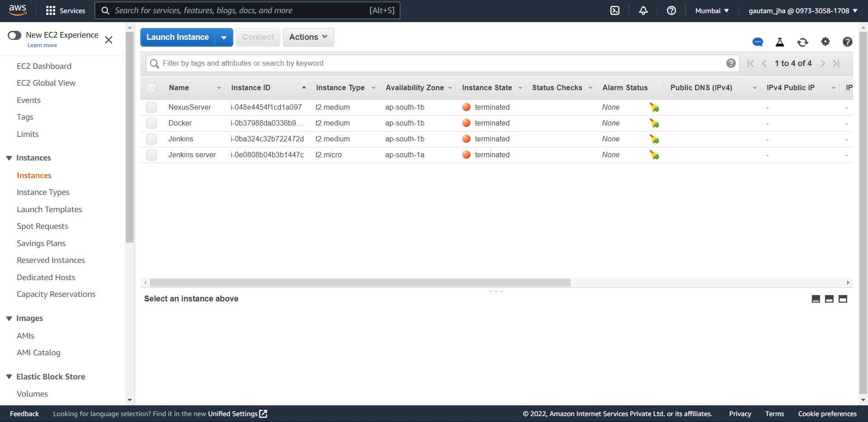Viewport: 868px width, 422px height.
Task: Minimize the details pane
Action: [x=816, y=299]
